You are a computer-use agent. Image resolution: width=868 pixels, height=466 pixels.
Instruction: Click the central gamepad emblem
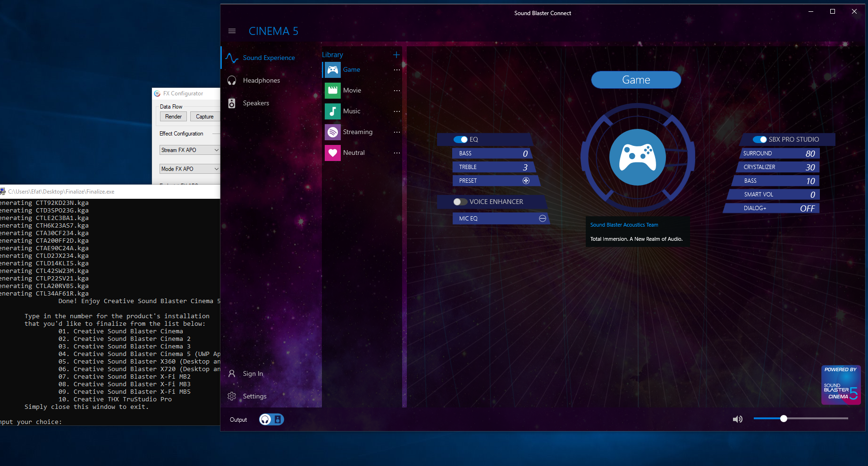click(638, 157)
